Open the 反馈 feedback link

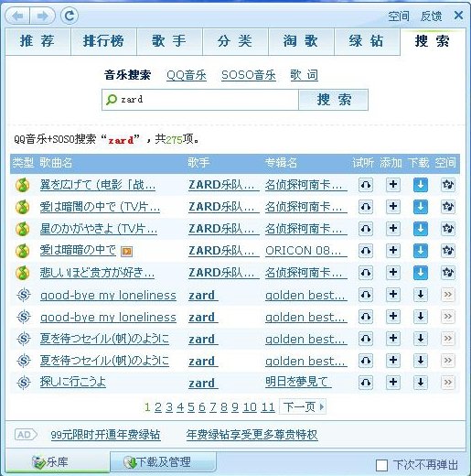coord(431,16)
